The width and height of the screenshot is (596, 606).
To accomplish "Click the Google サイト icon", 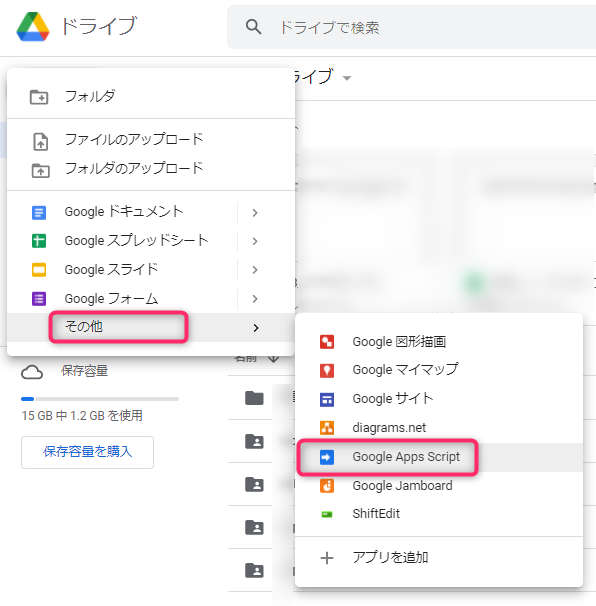I will [327, 399].
